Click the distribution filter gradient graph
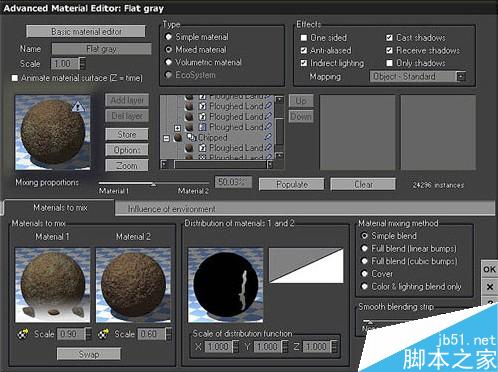 (x=306, y=265)
